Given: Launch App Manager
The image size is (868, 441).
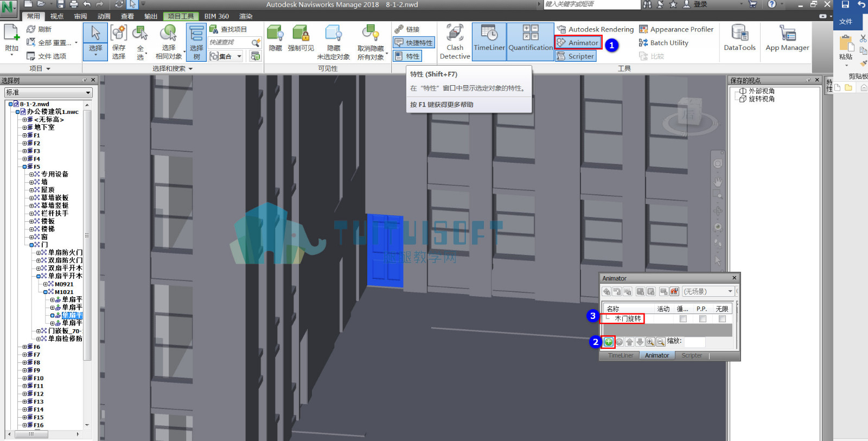Looking at the screenshot, I should 787,38.
